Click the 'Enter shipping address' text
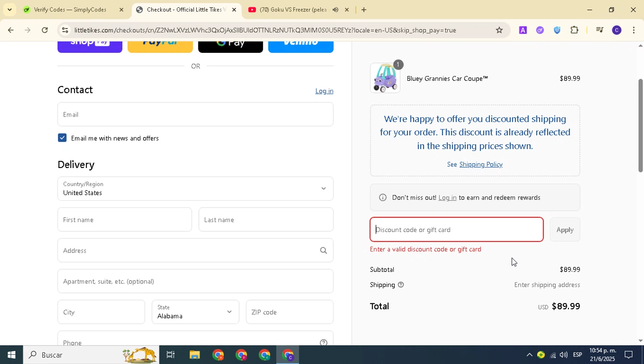 coord(547,285)
